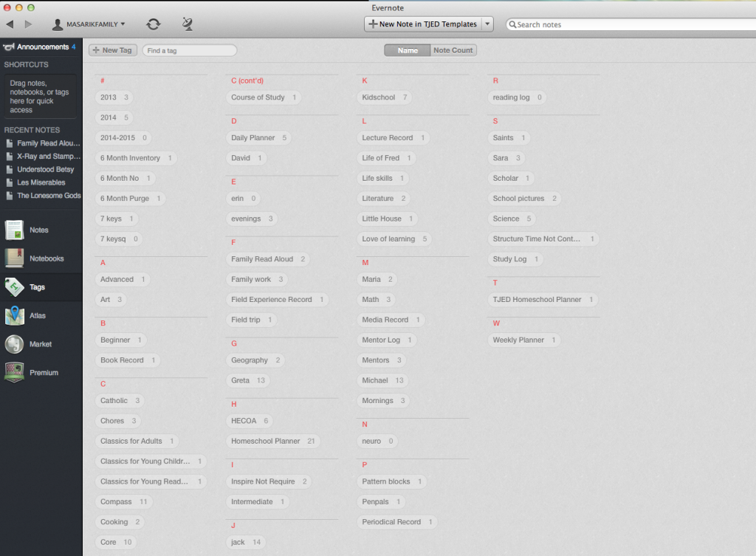Open Understood Betsy note icon

pyautogui.click(x=9, y=169)
